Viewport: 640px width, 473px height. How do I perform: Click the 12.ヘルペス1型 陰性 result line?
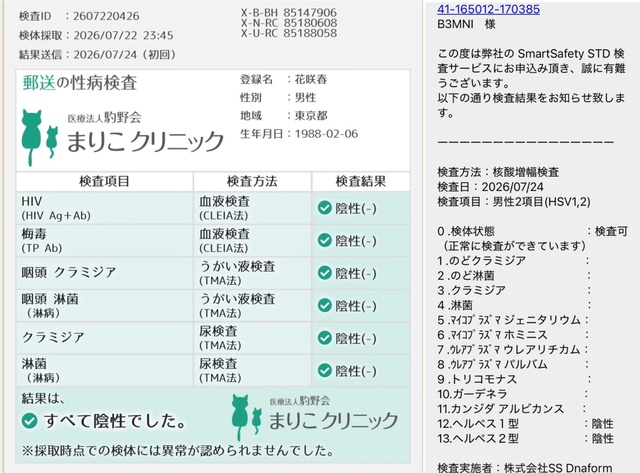pyautogui.click(x=525, y=424)
